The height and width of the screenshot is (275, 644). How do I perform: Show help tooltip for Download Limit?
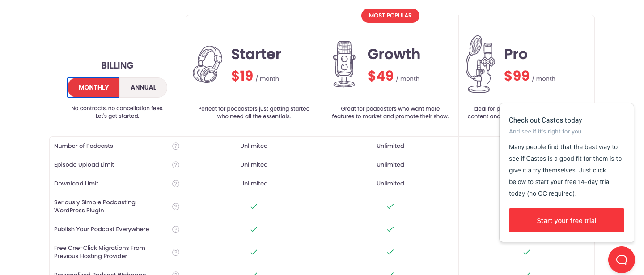(x=176, y=184)
